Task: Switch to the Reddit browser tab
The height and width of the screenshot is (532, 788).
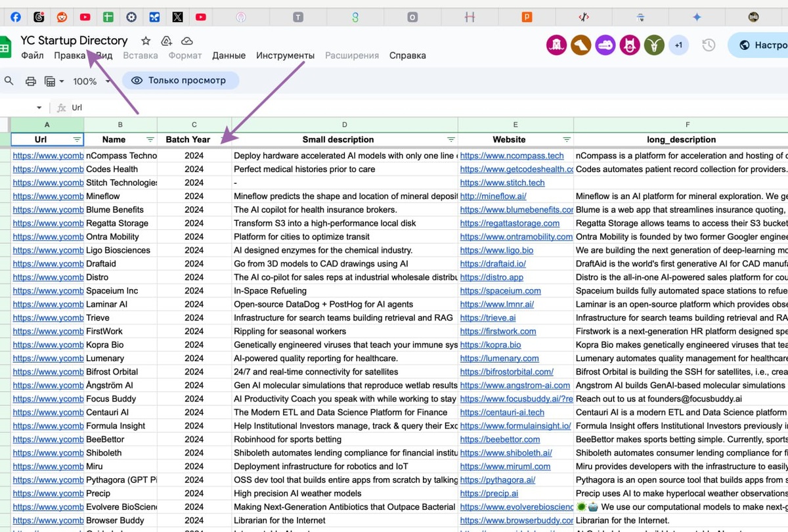Action: point(62,17)
